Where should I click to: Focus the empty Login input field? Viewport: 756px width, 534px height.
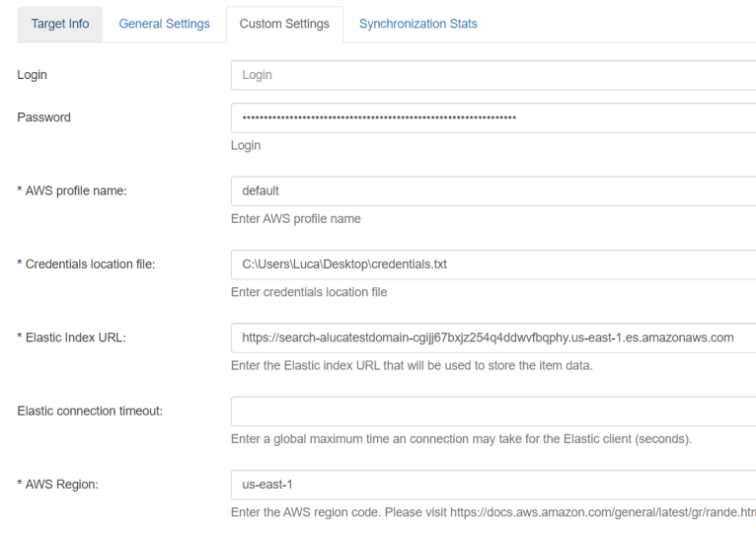493,75
